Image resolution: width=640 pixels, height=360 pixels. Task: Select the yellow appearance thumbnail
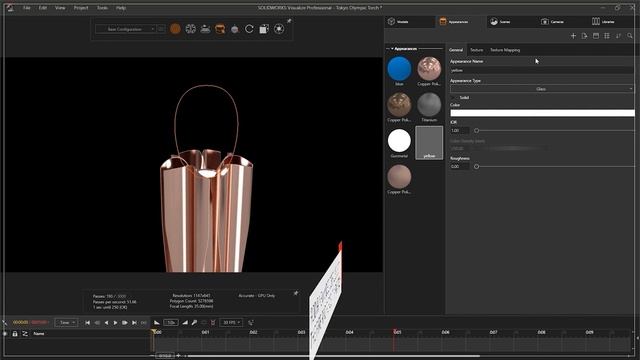[429, 142]
